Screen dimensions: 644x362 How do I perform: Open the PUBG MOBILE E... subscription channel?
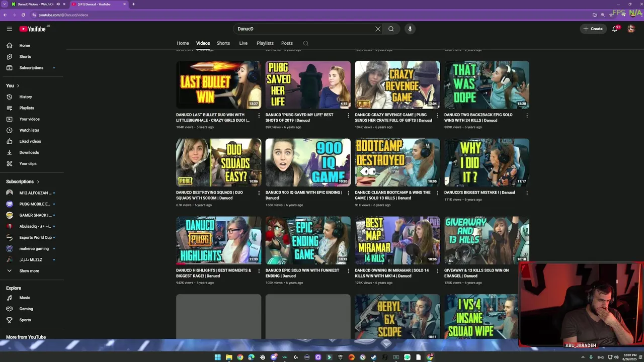tap(33, 204)
